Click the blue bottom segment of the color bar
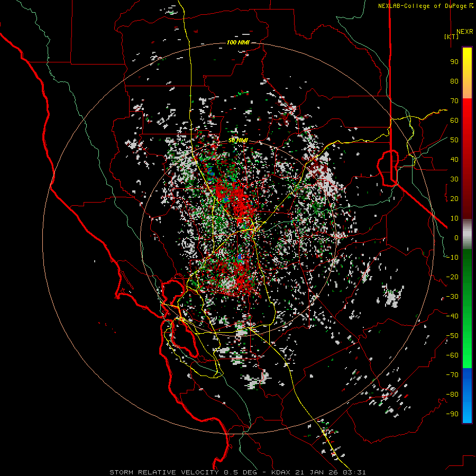The image size is (476, 476). [x=467, y=396]
